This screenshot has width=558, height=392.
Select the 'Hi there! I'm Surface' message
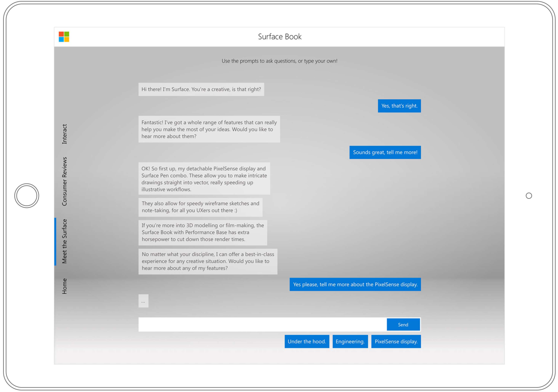pyautogui.click(x=201, y=89)
